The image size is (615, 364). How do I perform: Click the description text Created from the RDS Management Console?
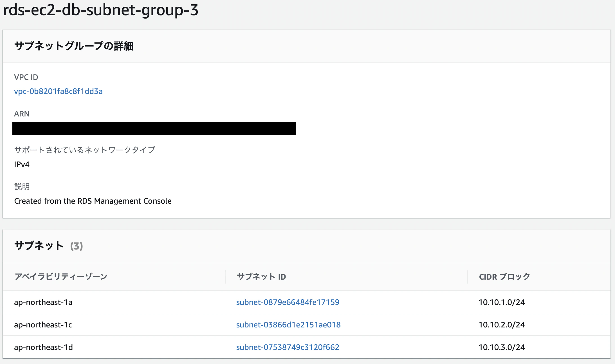[93, 201]
